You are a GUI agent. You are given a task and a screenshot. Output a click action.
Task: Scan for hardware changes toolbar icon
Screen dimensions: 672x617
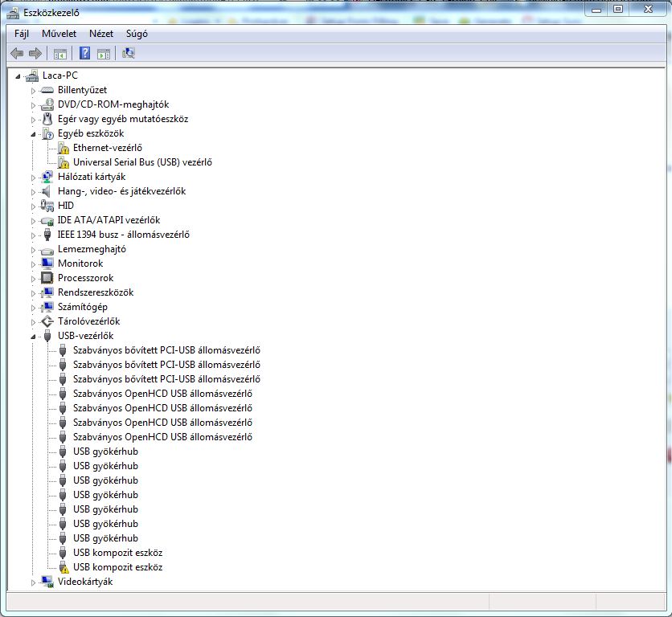(128, 53)
